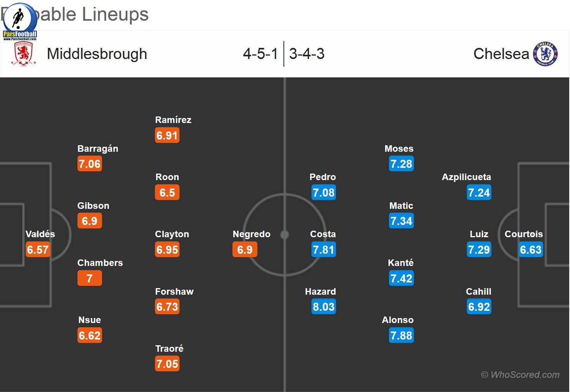Click the Middlesbrough team name
Viewport: 570px width, 392px height.
[x=97, y=54]
